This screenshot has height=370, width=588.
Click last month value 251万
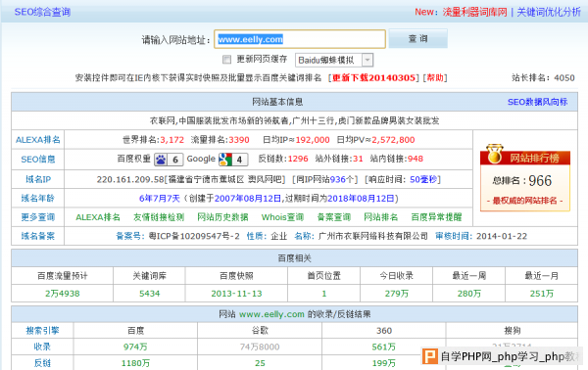[542, 294]
